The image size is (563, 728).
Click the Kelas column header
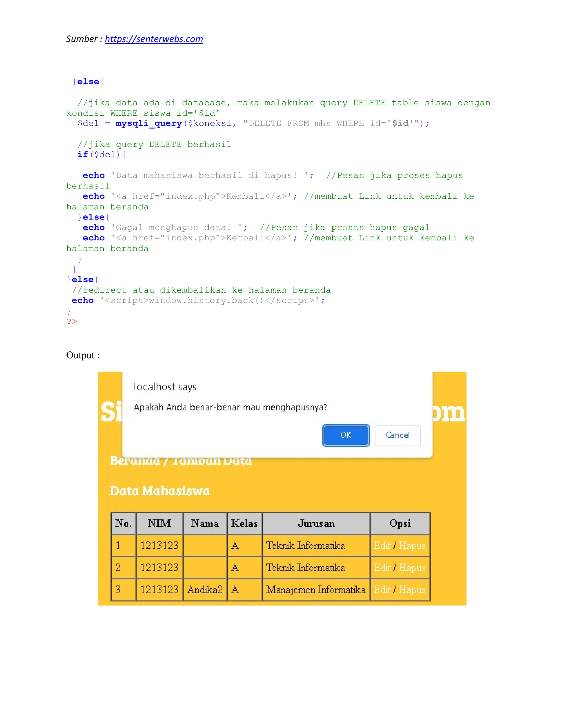pyautogui.click(x=244, y=523)
